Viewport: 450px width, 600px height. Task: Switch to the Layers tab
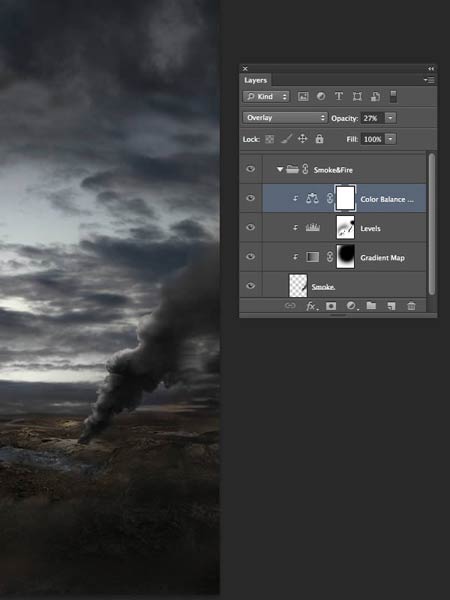[x=255, y=80]
